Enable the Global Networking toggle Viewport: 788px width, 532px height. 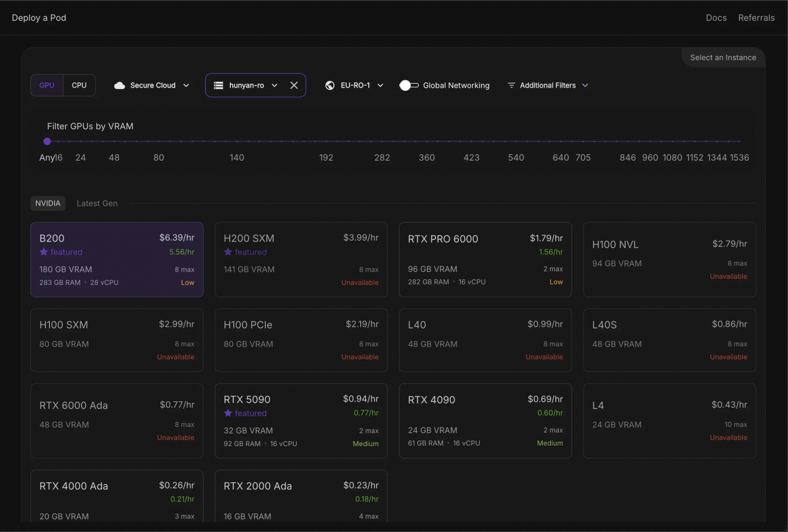[x=408, y=85]
